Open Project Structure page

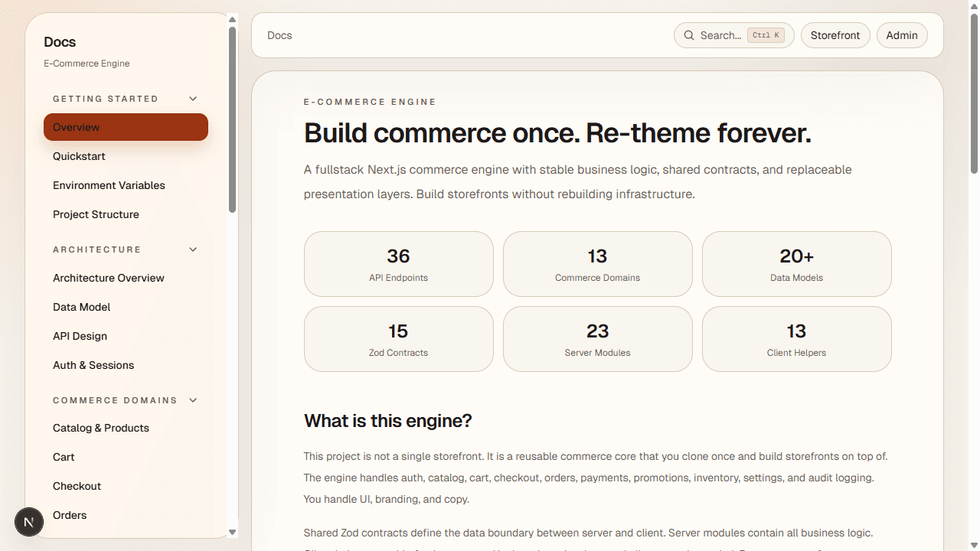point(126,214)
